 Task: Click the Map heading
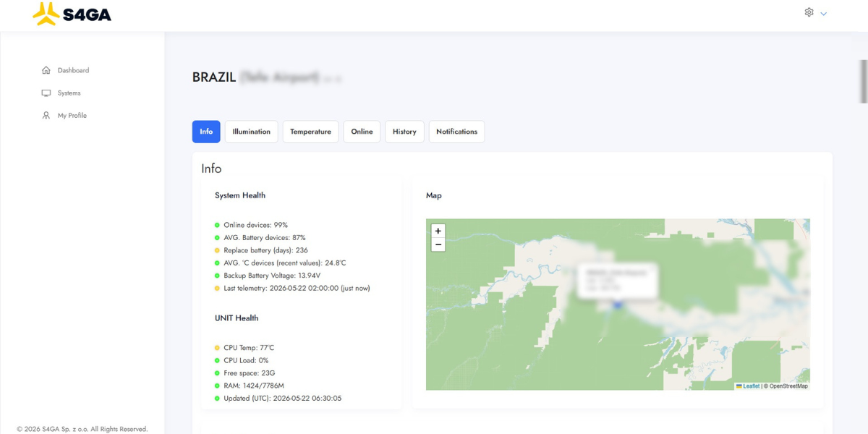click(434, 195)
